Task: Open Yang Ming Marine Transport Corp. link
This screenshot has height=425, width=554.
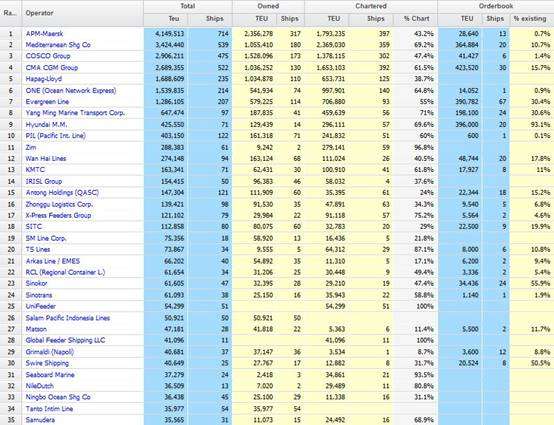Action: (75, 113)
